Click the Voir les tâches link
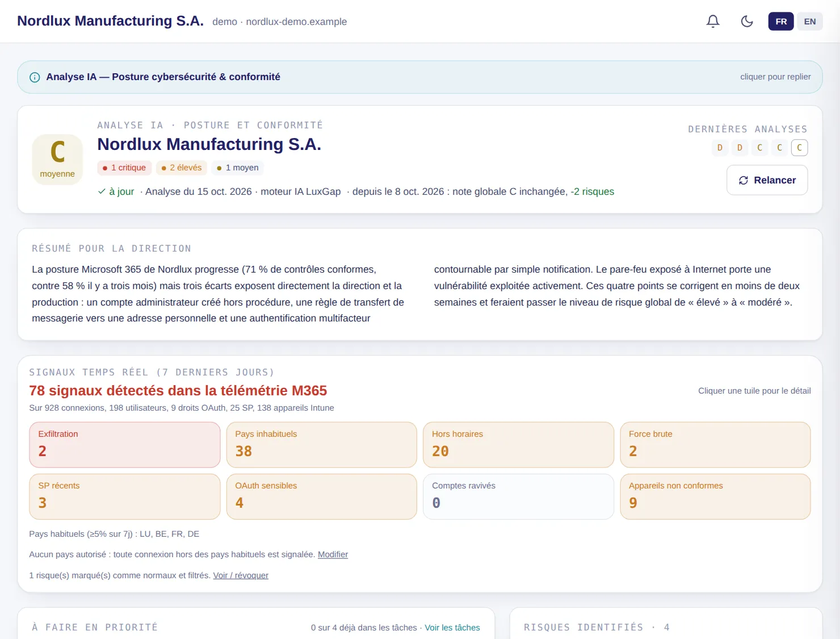Viewport: 840px width, 639px height. pyautogui.click(x=452, y=628)
